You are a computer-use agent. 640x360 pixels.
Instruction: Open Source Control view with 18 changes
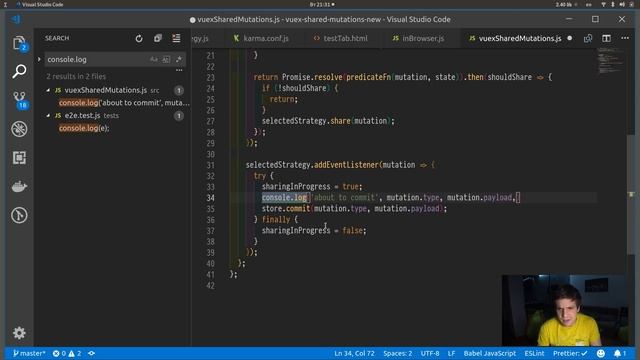click(x=19, y=100)
